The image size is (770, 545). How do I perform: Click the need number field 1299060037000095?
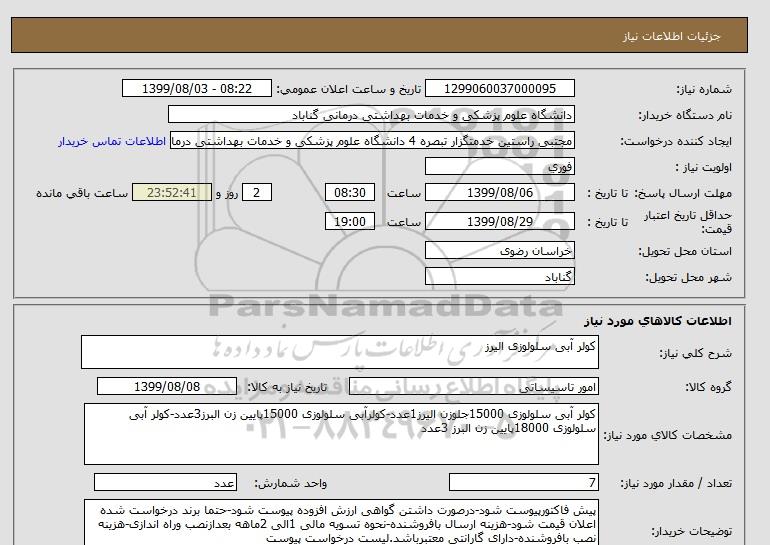coord(499,89)
